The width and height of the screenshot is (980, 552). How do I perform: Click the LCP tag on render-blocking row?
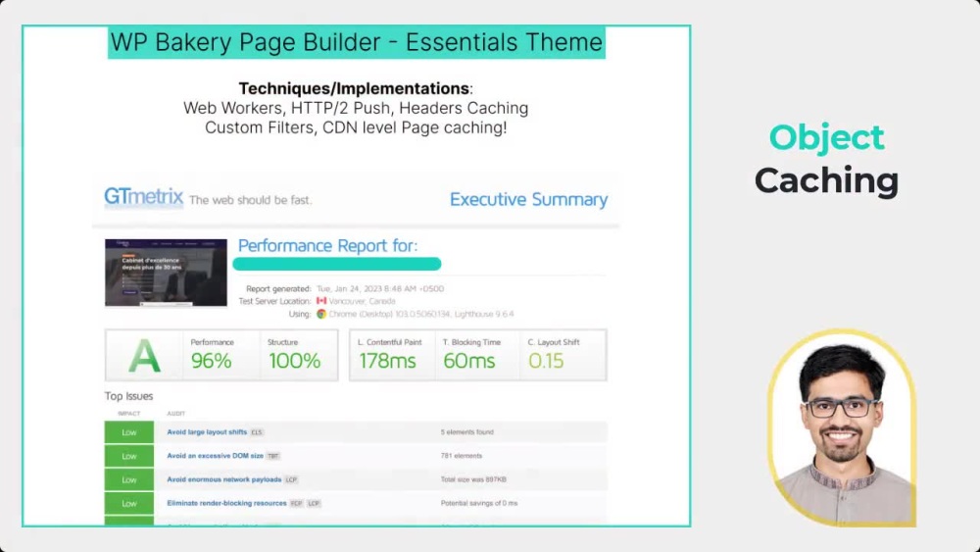tap(314, 503)
